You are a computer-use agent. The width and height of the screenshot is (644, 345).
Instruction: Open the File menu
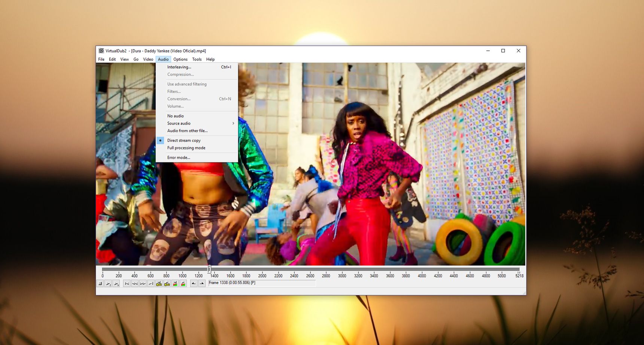click(x=101, y=59)
